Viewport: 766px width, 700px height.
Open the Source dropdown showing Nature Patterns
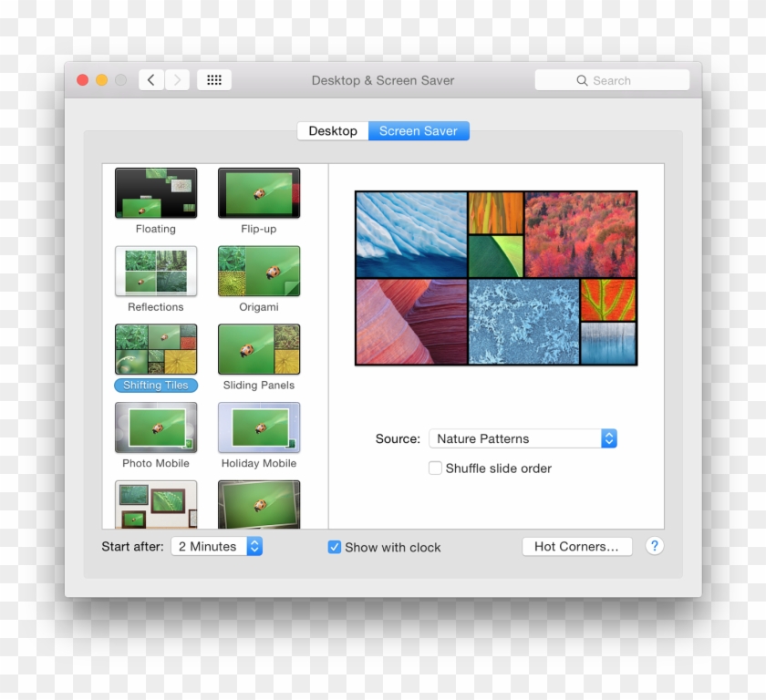pos(523,438)
